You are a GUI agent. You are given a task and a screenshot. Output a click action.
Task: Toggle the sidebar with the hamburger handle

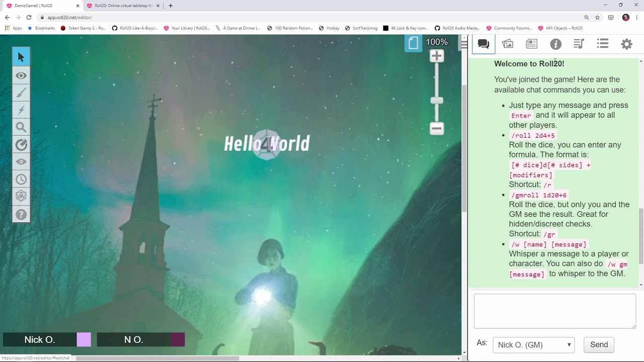pyautogui.click(x=464, y=44)
